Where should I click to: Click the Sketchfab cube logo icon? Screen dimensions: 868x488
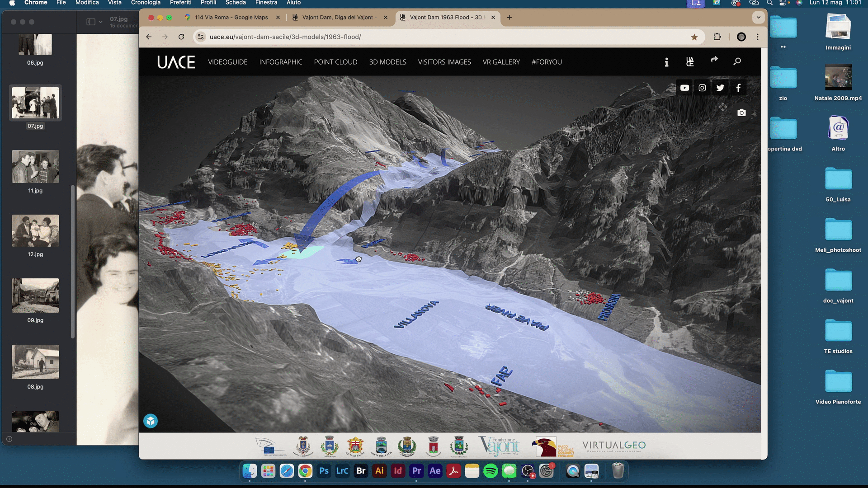151,421
